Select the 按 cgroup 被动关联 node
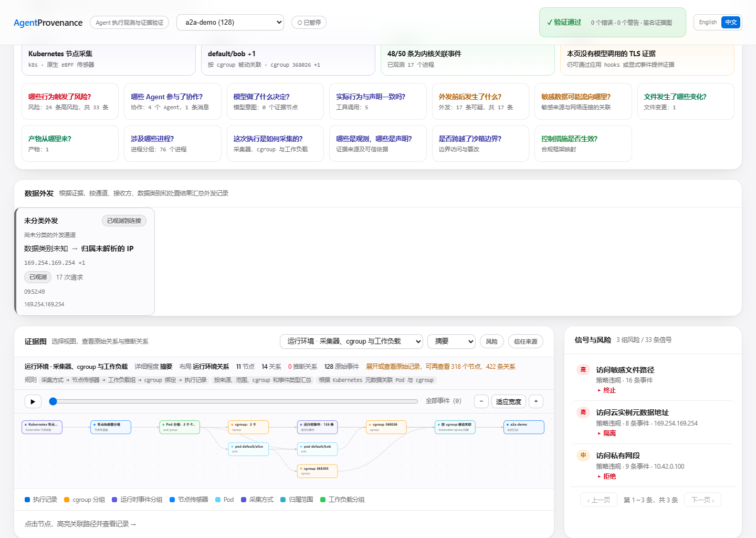The image size is (756, 538). click(x=455, y=427)
